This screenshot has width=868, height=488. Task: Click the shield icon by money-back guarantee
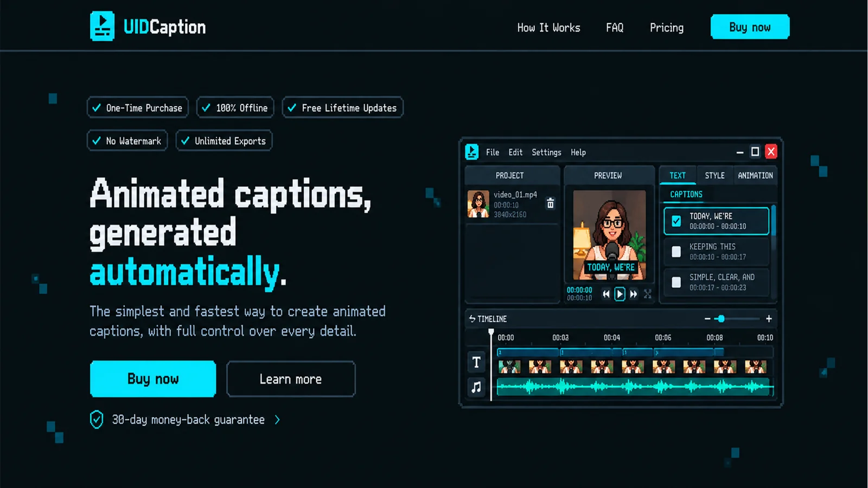click(x=97, y=420)
